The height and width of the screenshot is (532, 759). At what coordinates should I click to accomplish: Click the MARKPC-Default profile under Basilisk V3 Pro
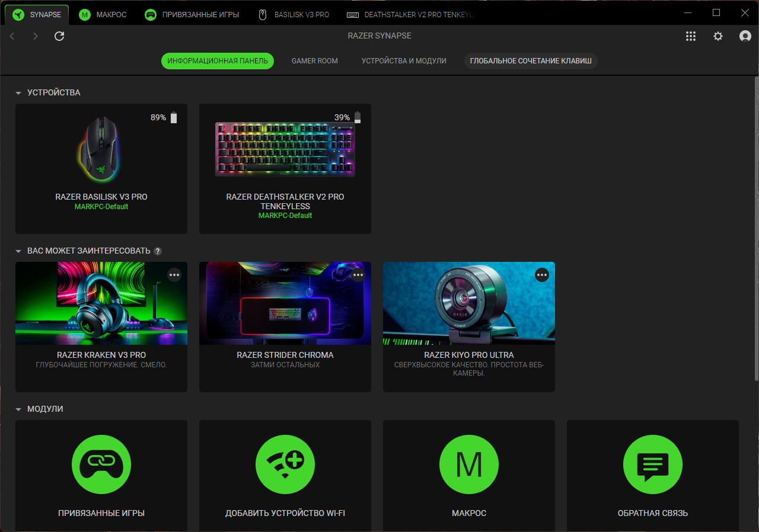point(101,207)
